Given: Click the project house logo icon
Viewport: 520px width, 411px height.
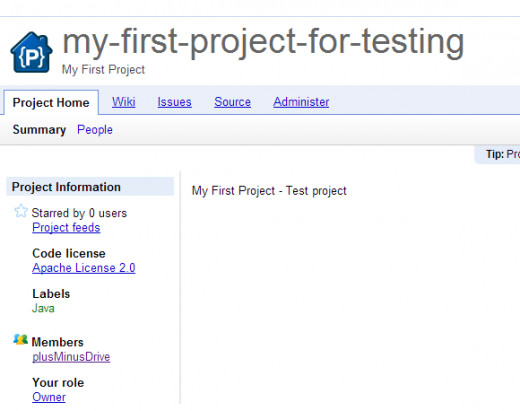Looking at the screenshot, I should point(31,52).
